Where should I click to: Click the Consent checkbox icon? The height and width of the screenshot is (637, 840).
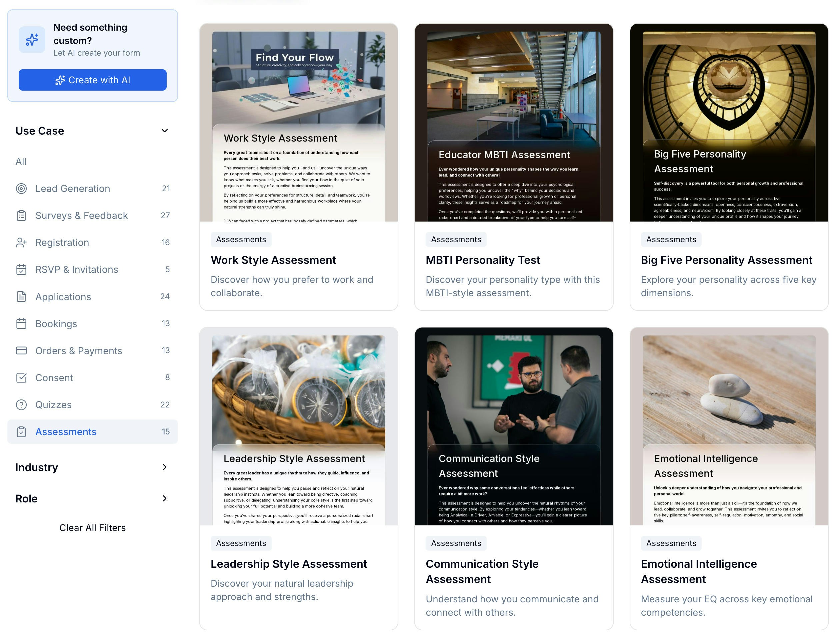point(21,378)
